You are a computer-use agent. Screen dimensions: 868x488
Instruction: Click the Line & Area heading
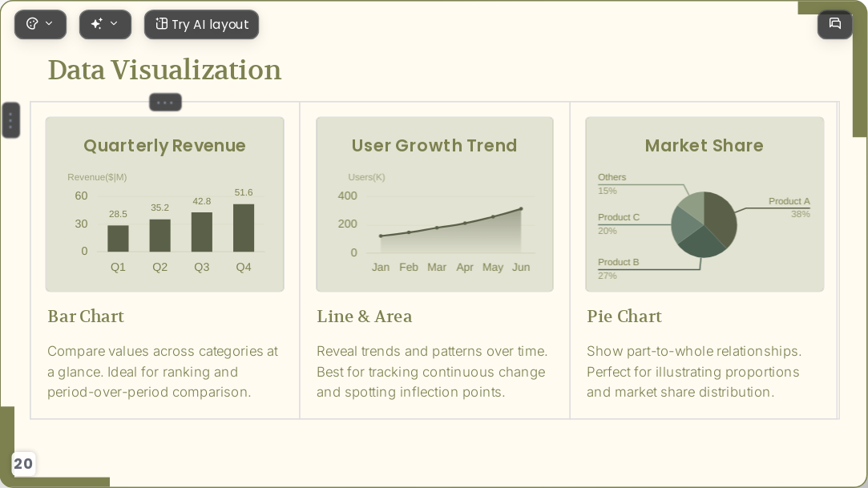tap(364, 317)
